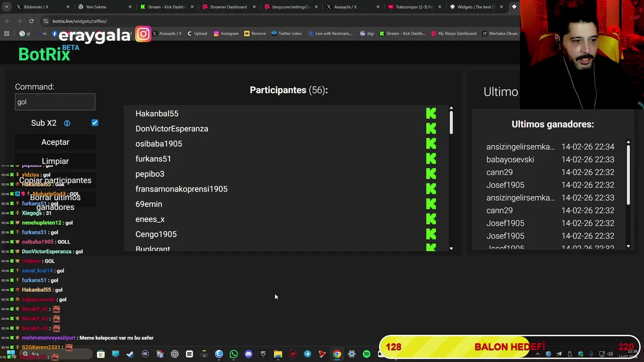644x362 pixels.
Task: Click Kick icon next to Hakanbal55
Action: pyautogui.click(x=431, y=114)
